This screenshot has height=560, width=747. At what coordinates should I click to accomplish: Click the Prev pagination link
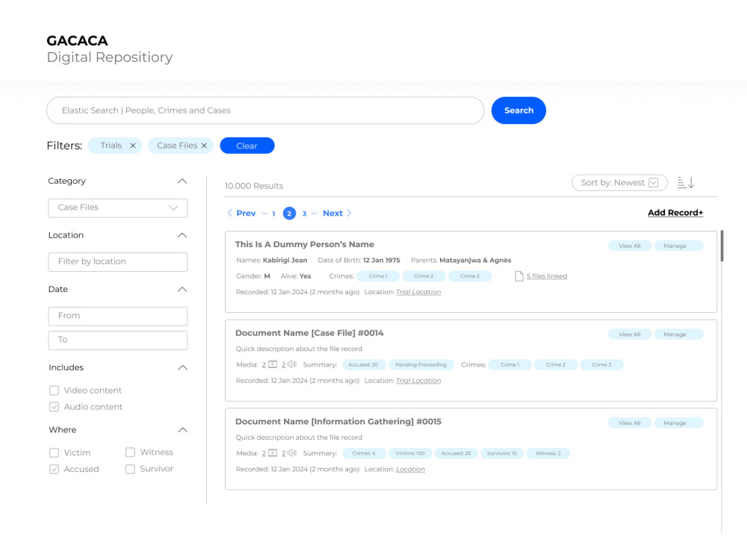tap(246, 214)
